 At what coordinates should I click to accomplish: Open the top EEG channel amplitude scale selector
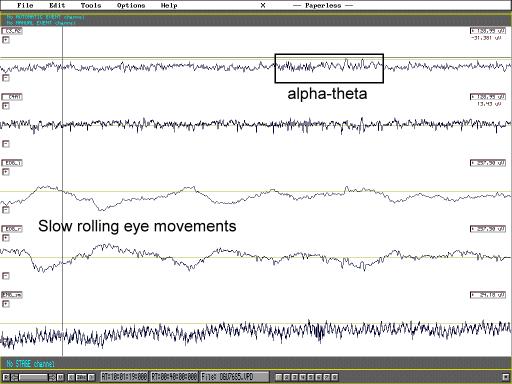point(488,31)
